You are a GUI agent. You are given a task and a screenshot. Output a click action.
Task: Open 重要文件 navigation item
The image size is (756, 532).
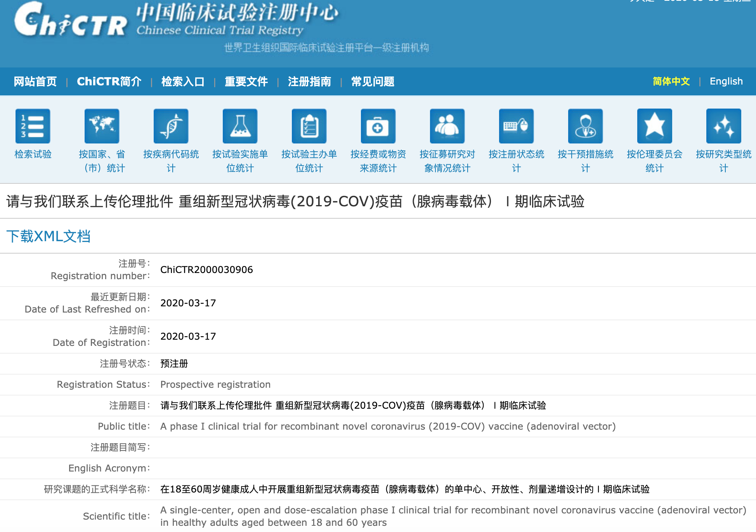tap(246, 81)
